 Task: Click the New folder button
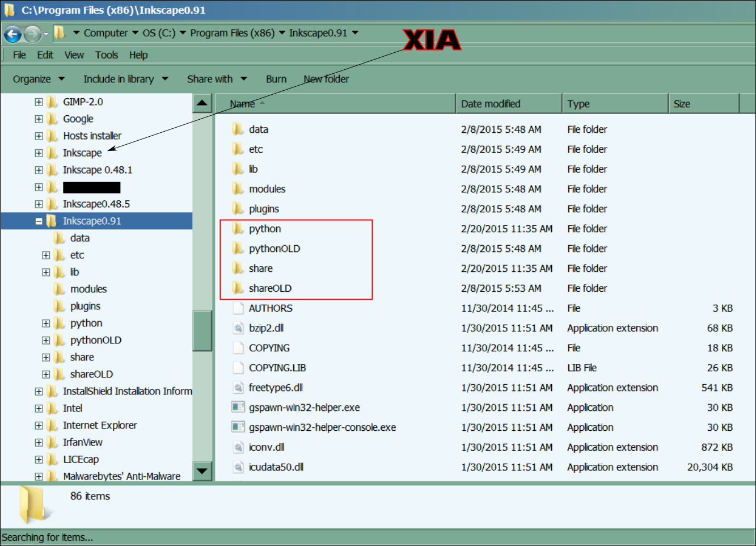[326, 79]
